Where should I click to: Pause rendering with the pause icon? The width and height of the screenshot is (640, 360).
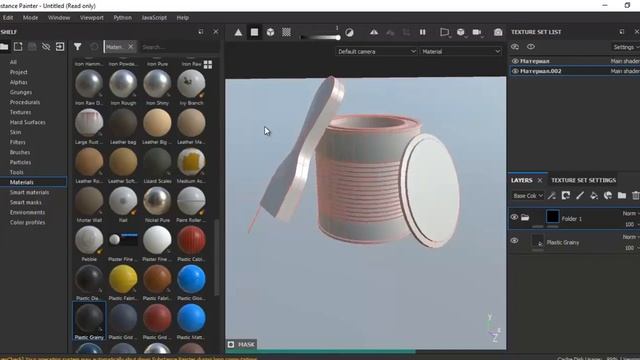point(422,32)
